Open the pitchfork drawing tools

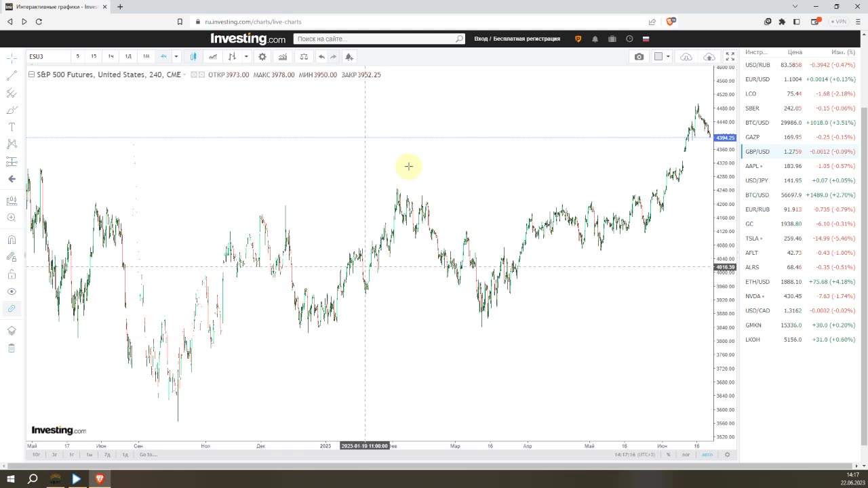click(12, 93)
